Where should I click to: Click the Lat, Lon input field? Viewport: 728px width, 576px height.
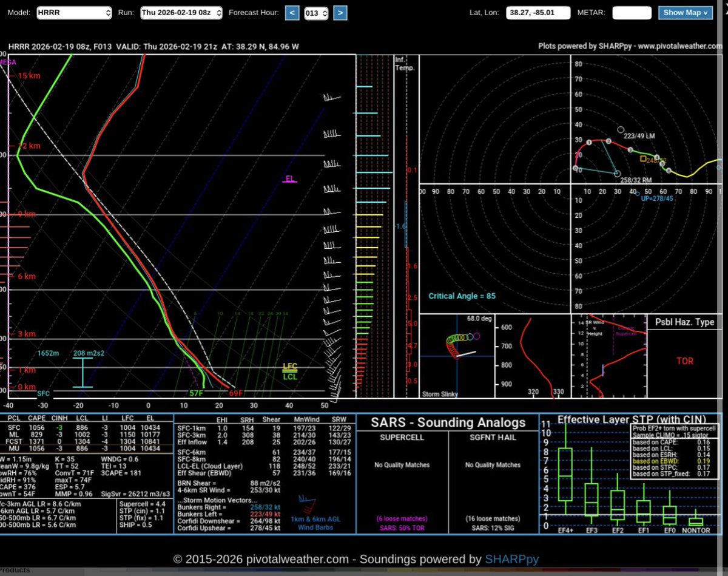pyautogui.click(x=538, y=12)
